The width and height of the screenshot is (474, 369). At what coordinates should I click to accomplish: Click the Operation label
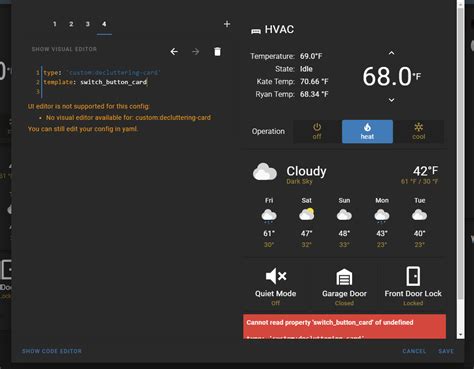pyautogui.click(x=268, y=131)
